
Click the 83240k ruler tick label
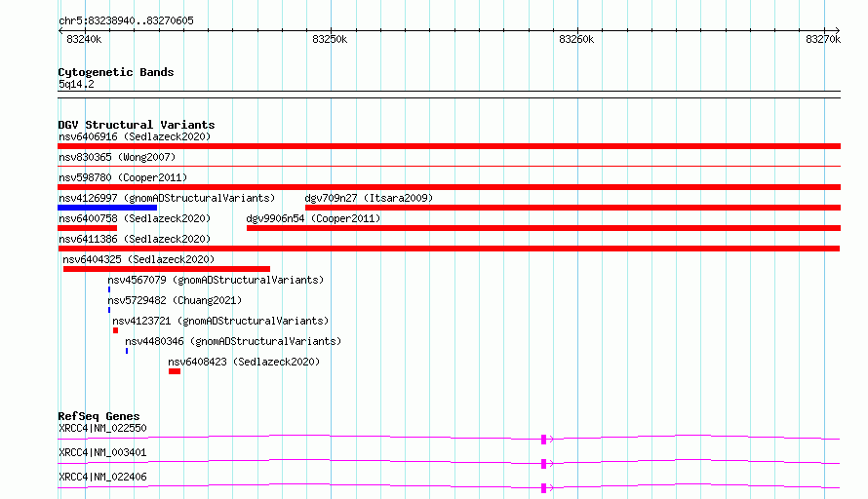point(84,39)
